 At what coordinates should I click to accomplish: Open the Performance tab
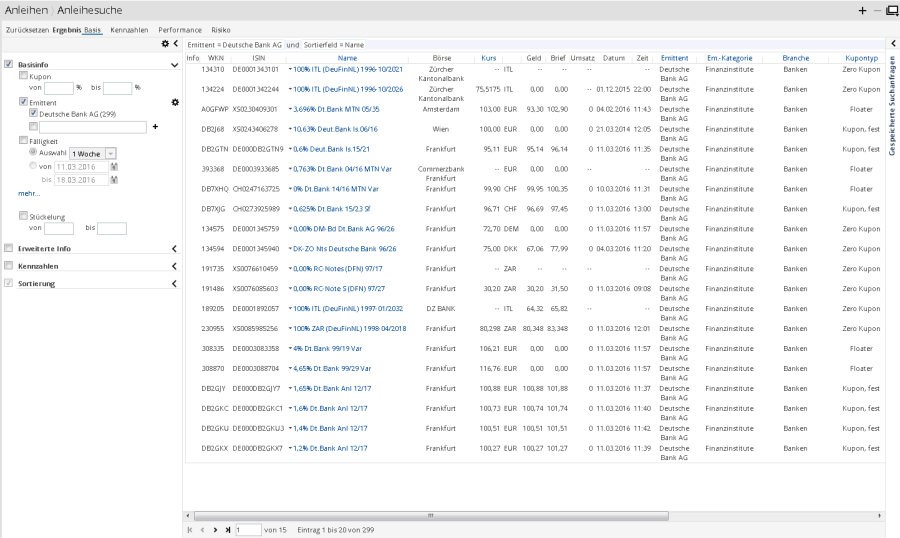pos(180,30)
